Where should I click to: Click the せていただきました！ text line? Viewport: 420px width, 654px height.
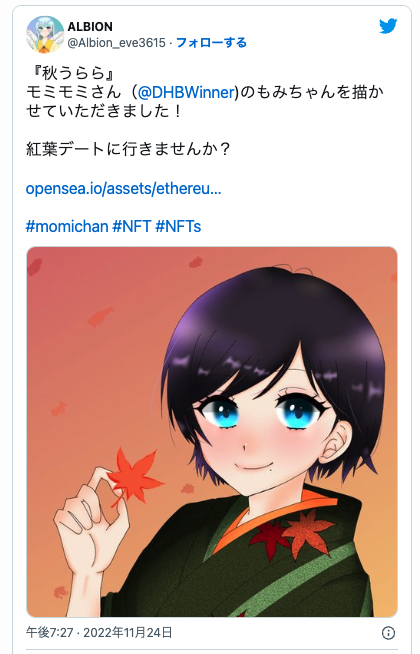[x=104, y=111]
